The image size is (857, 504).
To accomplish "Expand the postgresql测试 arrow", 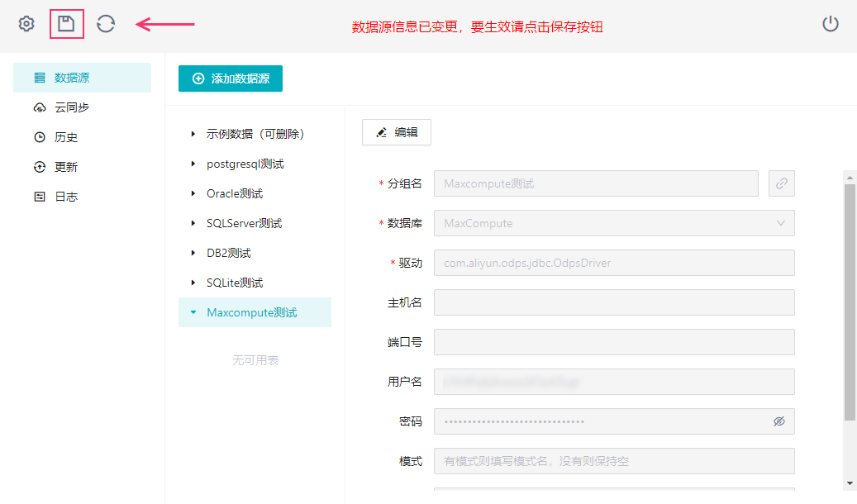I will coord(193,164).
